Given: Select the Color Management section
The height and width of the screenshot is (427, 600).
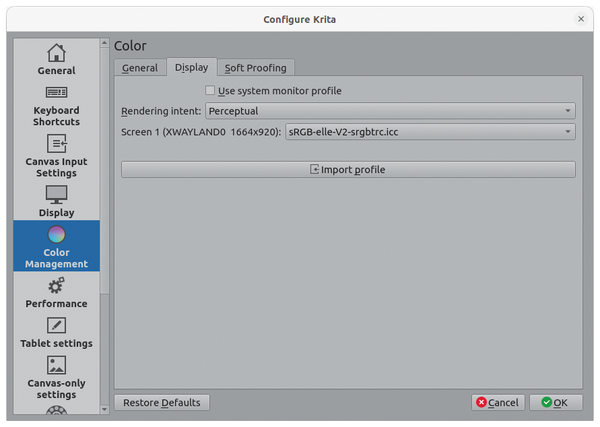Looking at the screenshot, I should point(56,246).
